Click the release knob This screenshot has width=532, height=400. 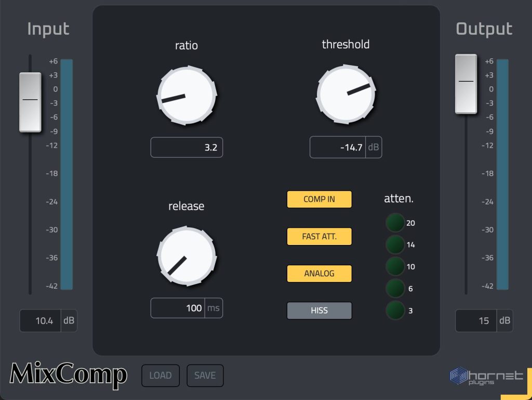[187, 255]
